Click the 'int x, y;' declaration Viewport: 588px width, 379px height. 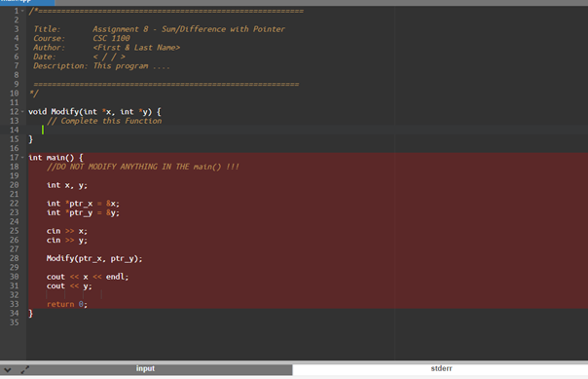pyautogui.click(x=67, y=185)
